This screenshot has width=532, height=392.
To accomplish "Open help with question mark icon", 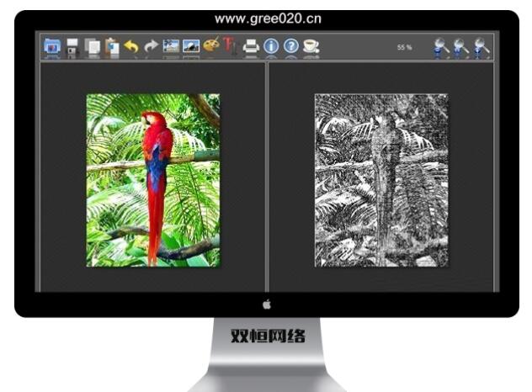I will pos(291,47).
